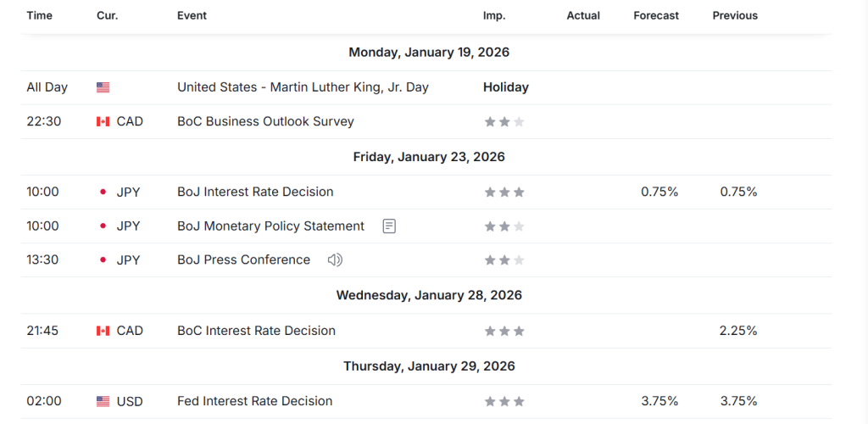This screenshot has height=424, width=868.
Task: Open the BoJ Interest Rate Decision event
Action: coord(255,192)
